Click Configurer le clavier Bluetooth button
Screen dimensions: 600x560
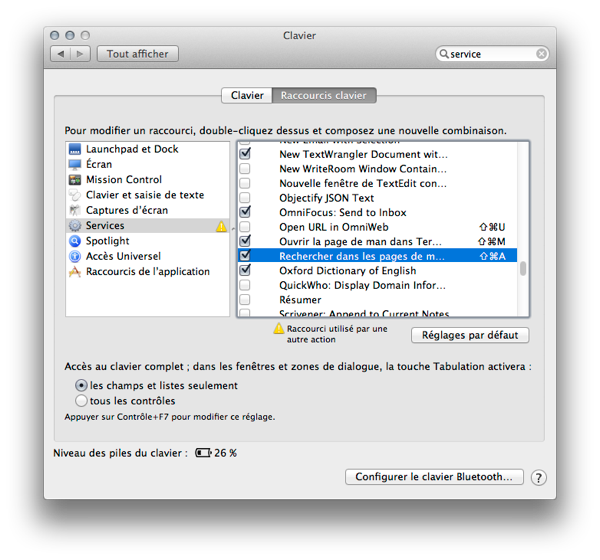(x=434, y=477)
